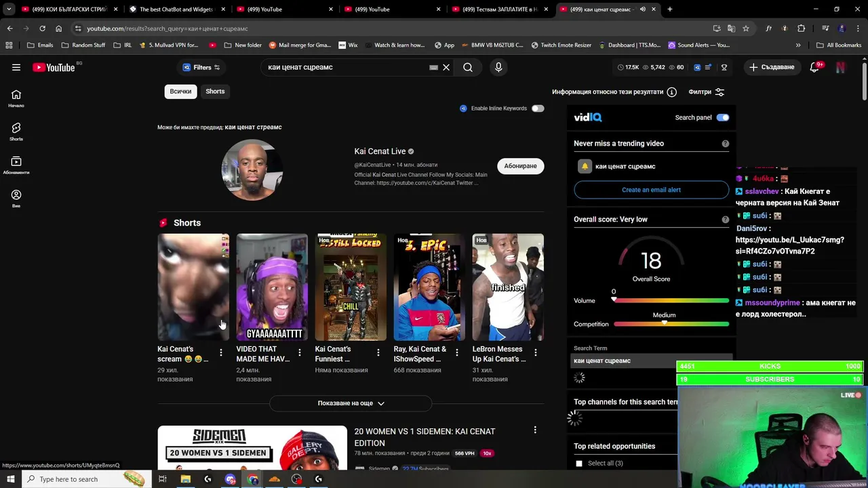Viewport: 868px width, 488px height.
Task: Open the 'finished' LeBron short thumbnail
Action: tap(508, 287)
